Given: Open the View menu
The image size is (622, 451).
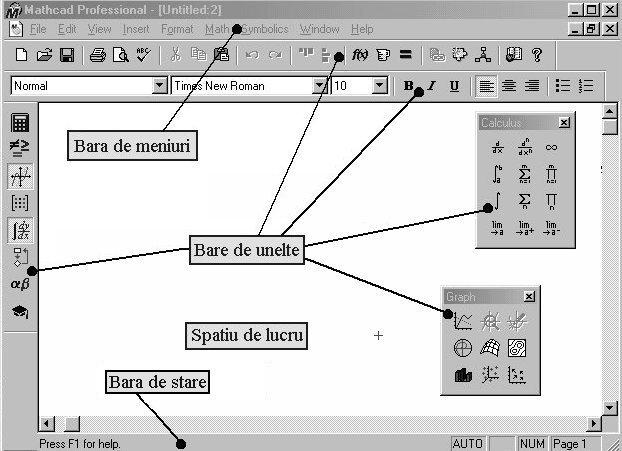Looking at the screenshot, I should [x=100, y=29].
